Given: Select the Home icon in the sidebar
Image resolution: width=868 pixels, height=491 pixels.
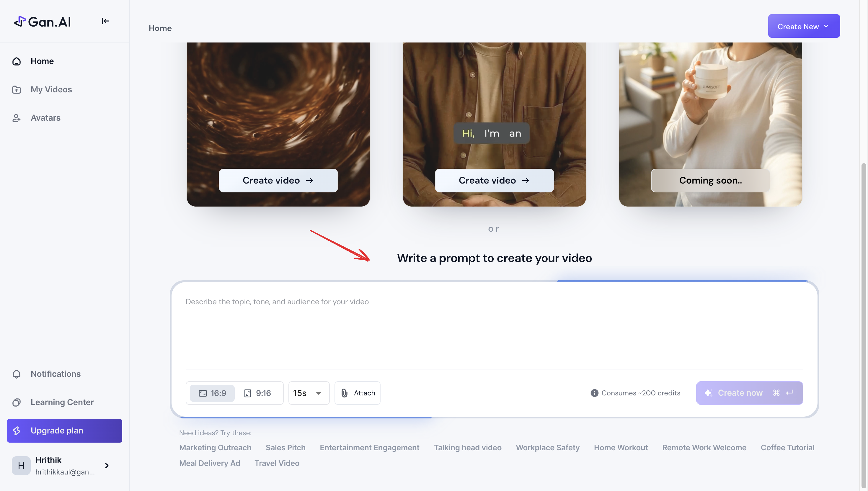Looking at the screenshot, I should [16, 61].
